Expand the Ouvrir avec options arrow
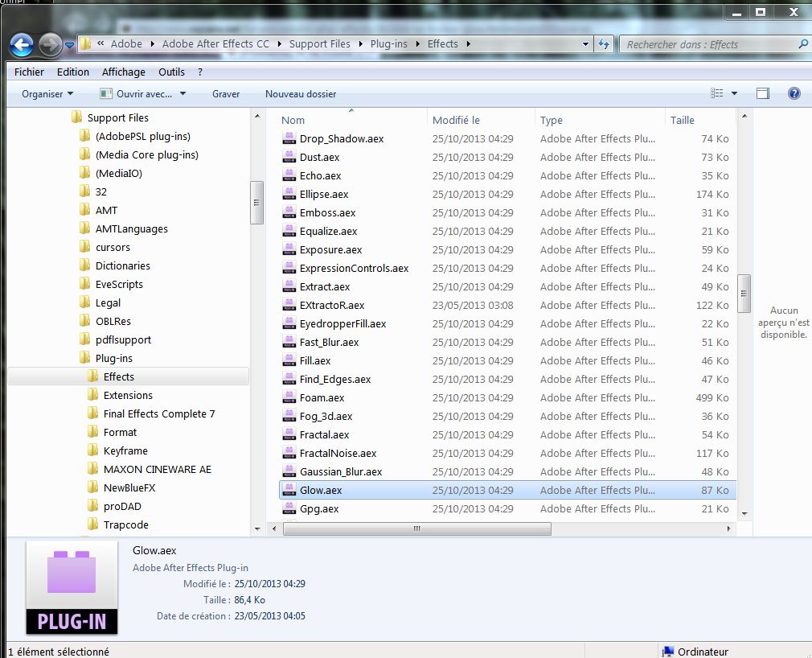The height and width of the screenshot is (658, 812). (182, 94)
